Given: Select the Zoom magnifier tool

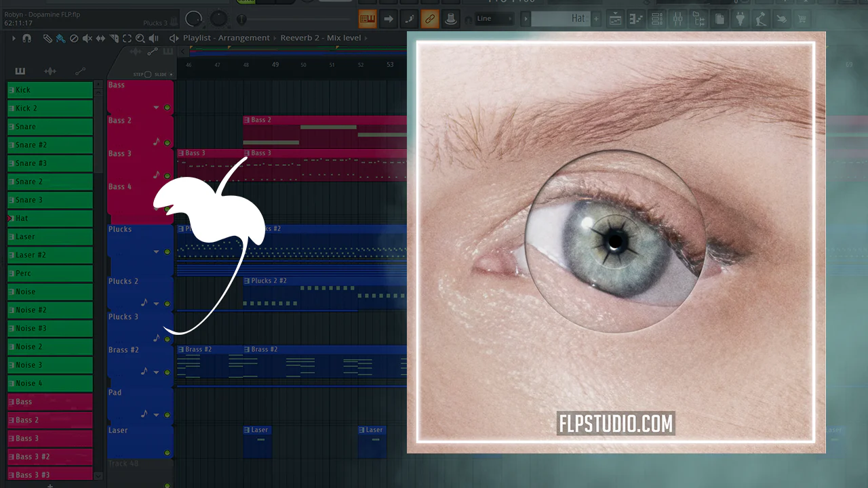Looking at the screenshot, I should pyautogui.click(x=140, y=39).
